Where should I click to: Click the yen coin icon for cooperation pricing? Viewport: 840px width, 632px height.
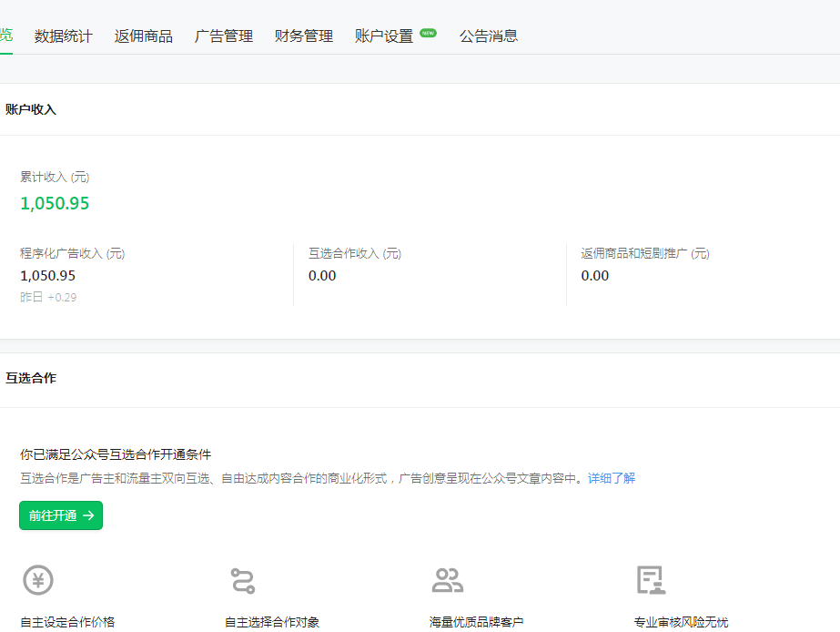click(x=38, y=580)
